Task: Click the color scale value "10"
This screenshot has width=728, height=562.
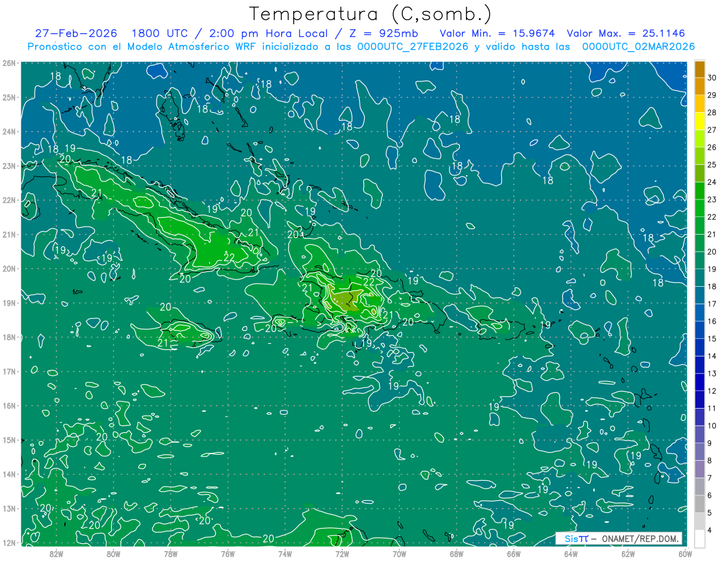Action: pos(712,426)
